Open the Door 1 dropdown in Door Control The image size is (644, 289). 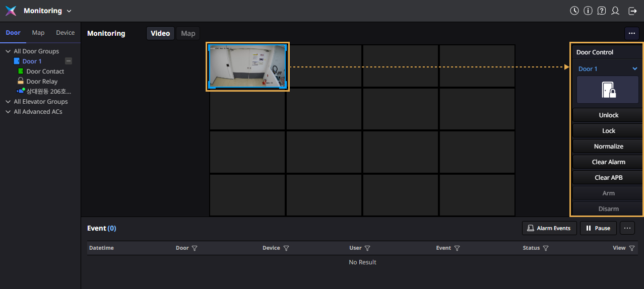pyautogui.click(x=634, y=69)
